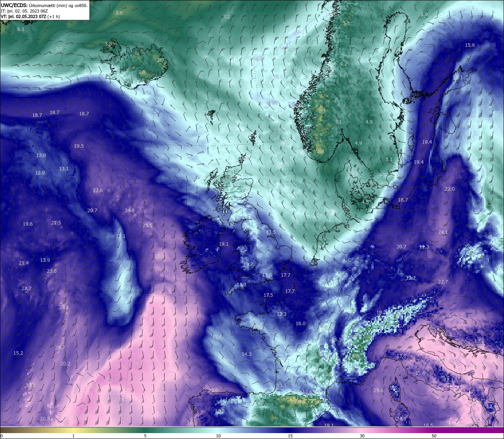The width and height of the screenshot is (504, 439).
Task: Click the map value '7.2'
Action: pos(226,17)
